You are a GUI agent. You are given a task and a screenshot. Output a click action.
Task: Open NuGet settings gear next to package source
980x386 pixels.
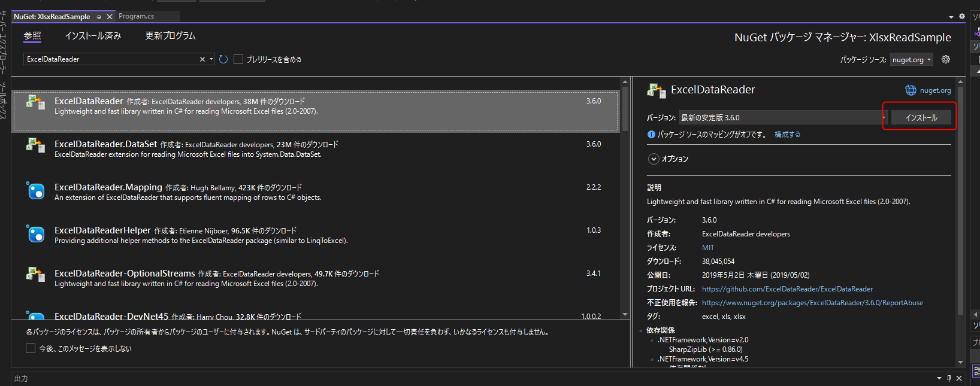click(x=946, y=59)
